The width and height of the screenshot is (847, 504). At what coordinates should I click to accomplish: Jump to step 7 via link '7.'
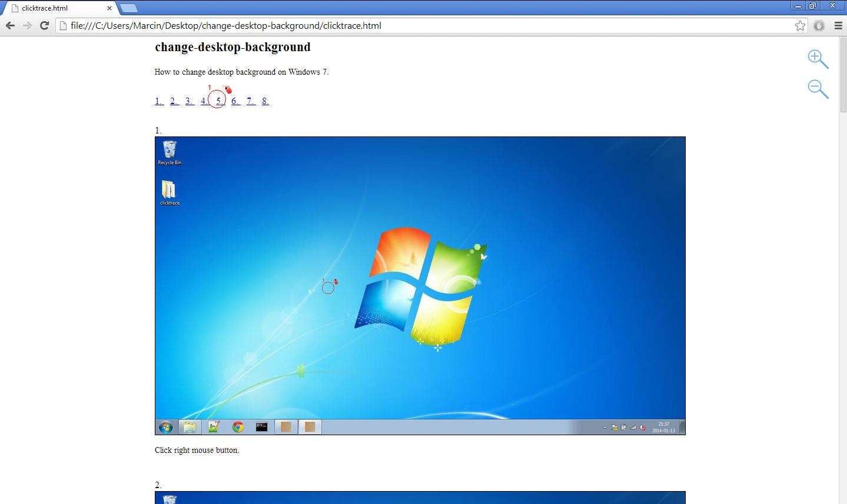point(251,101)
